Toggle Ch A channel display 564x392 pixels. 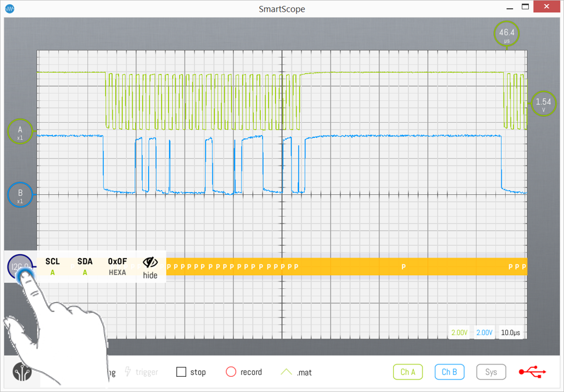(408, 372)
